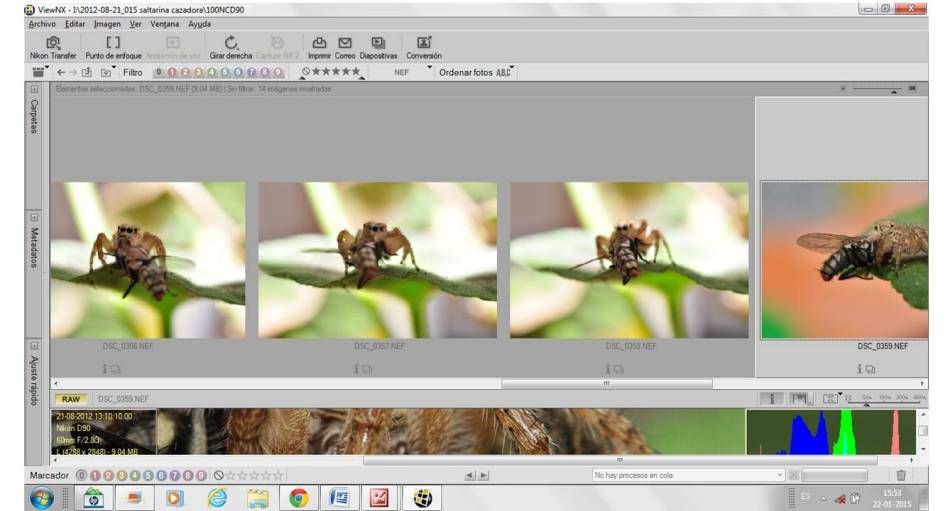Open Windows Explorer folder on taskbar
The image size is (950, 511).
257,498
